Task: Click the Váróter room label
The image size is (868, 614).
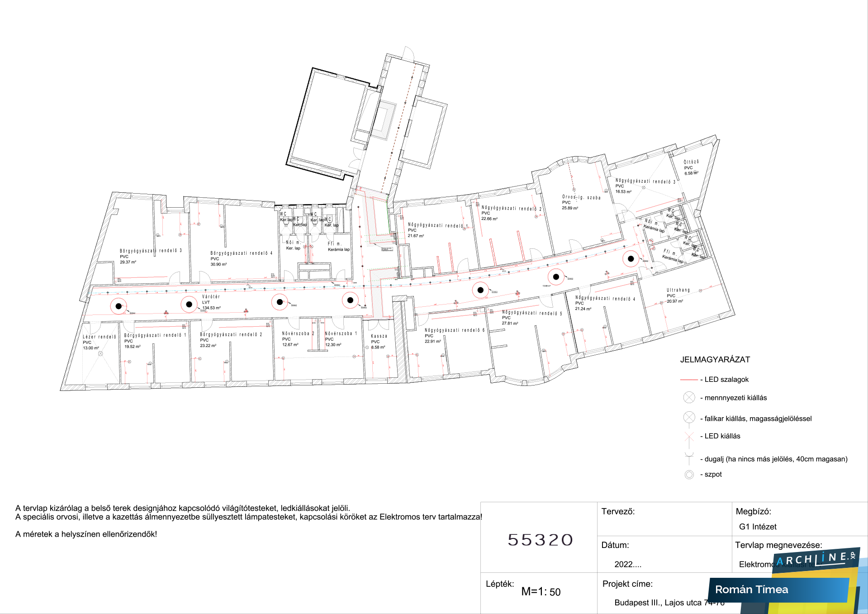Action: (211, 297)
